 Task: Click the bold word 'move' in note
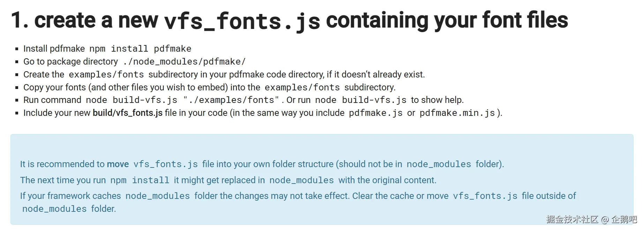tap(118, 164)
